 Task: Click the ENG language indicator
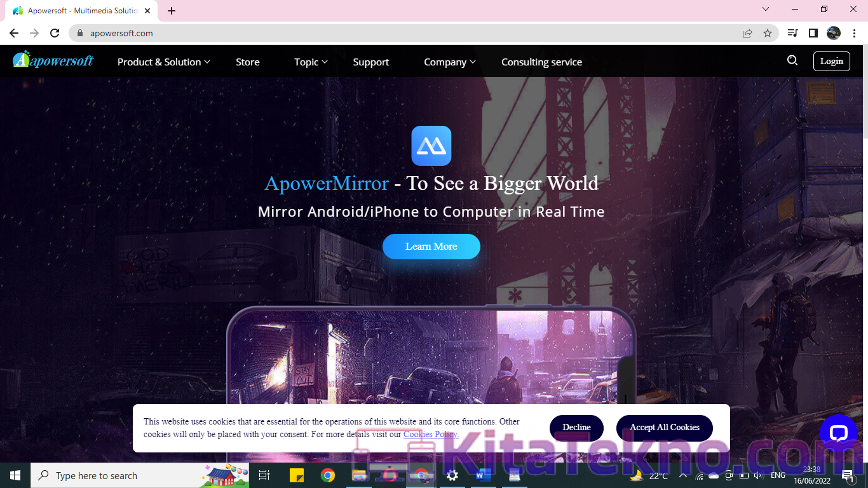point(778,475)
